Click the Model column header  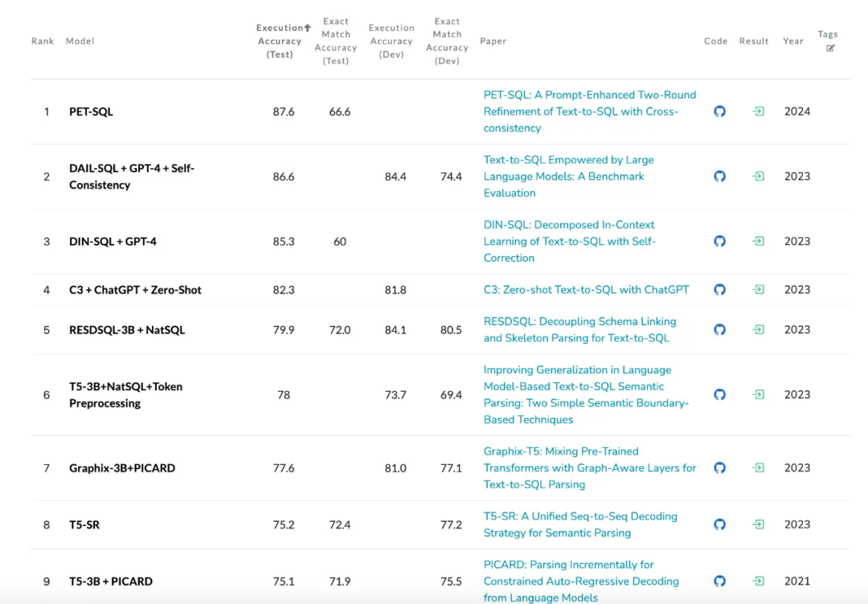point(80,41)
